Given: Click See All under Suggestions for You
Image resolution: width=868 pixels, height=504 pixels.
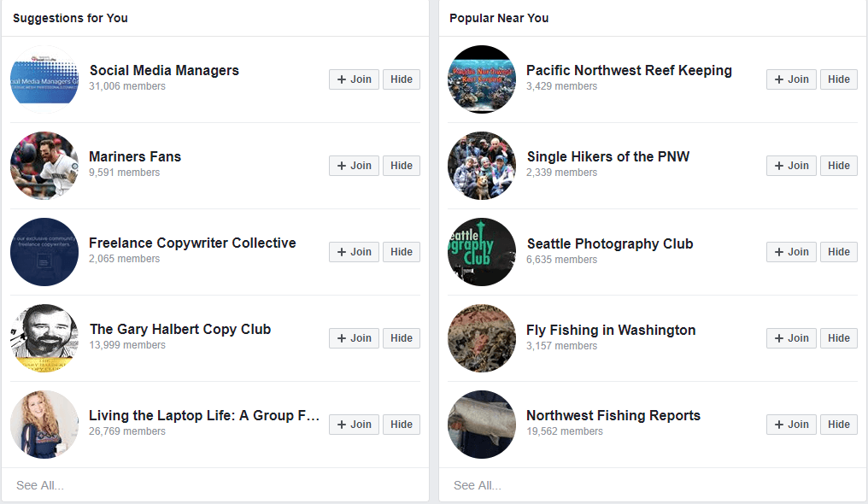Looking at the screenshot, I should click(x=42, y=484).
